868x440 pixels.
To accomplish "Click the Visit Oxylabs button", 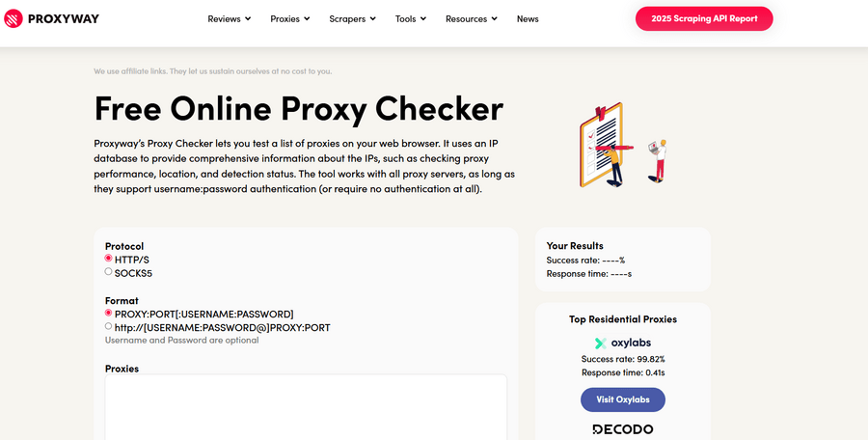I will coord(622,399).
